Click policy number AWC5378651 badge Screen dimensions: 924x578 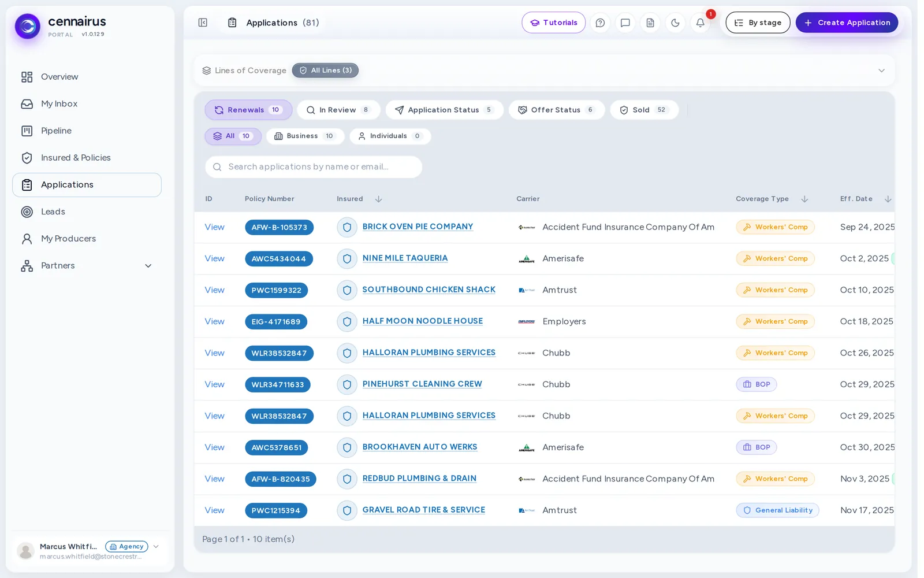[276, 447]
